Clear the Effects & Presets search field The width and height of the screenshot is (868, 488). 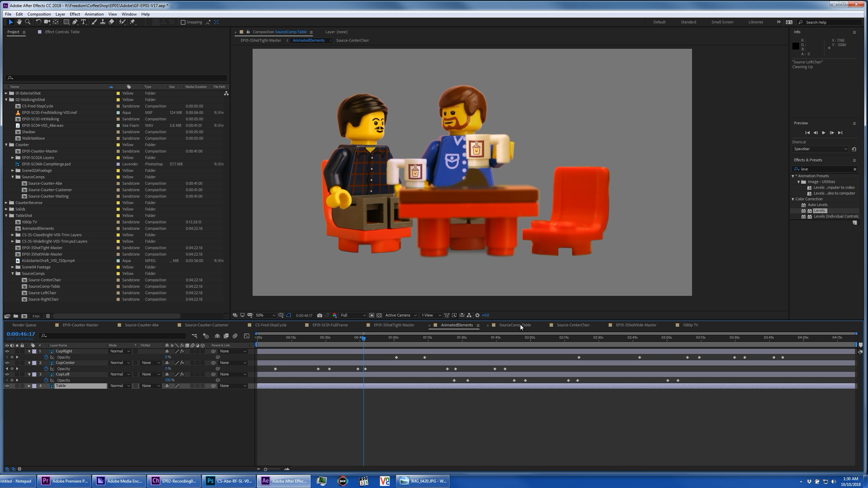[x=854, y=169]
